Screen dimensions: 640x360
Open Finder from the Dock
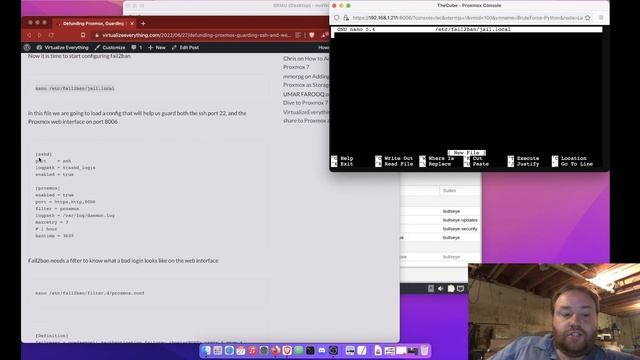click(x=206, y=351)
